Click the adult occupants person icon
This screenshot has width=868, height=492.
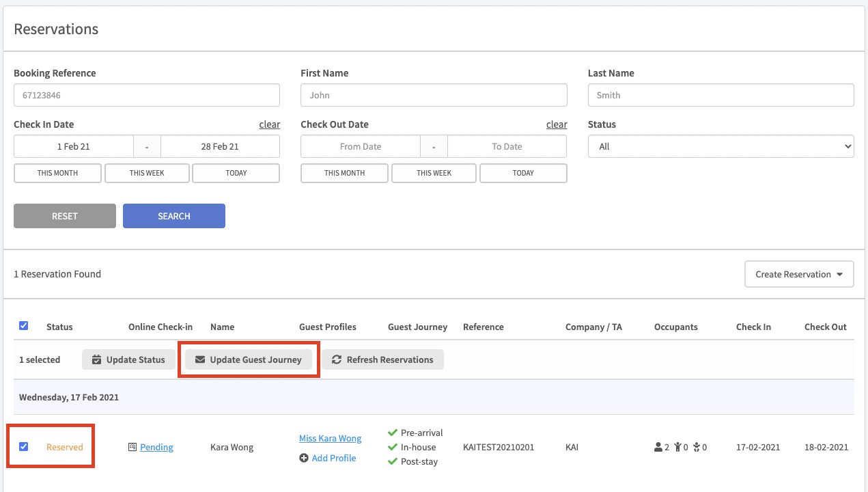point(658,448)
